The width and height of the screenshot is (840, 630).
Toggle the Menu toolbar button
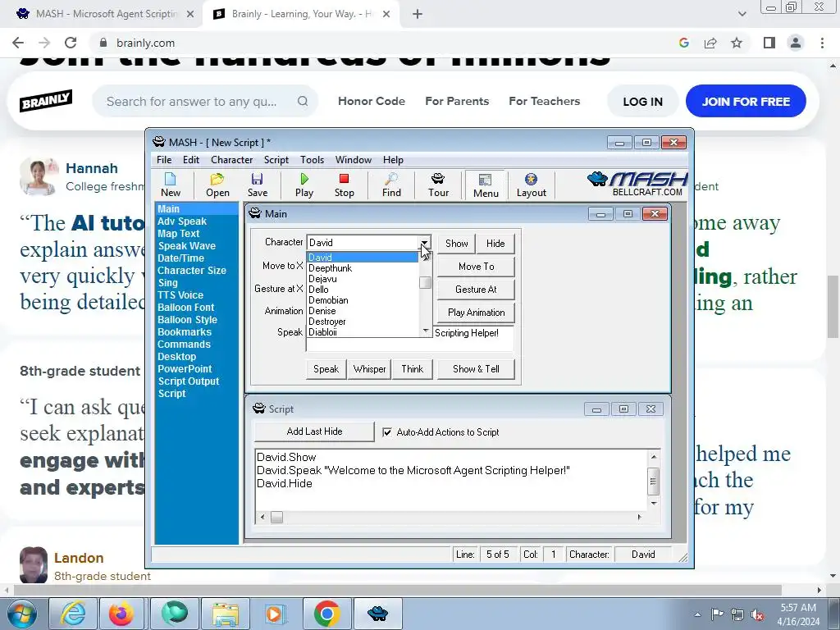click(486, 185)
